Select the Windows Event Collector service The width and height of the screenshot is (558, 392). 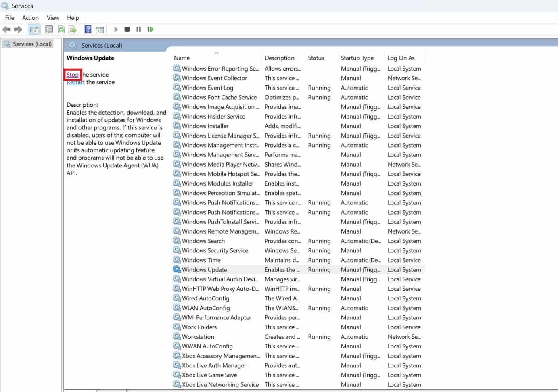click(299, 78)
